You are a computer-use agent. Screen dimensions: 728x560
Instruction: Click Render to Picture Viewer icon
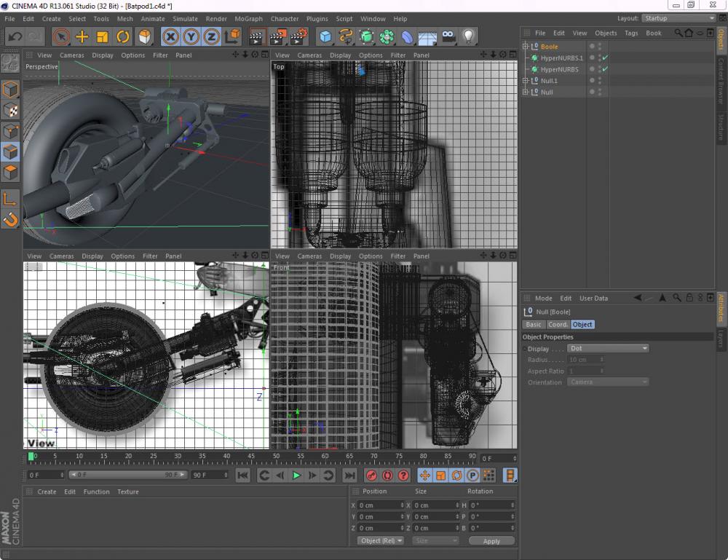[x=277, y=36]
